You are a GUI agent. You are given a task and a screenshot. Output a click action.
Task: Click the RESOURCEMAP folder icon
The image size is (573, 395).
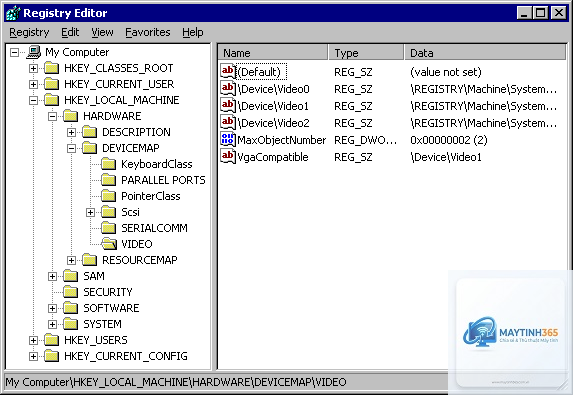click(x=90, y=260)
